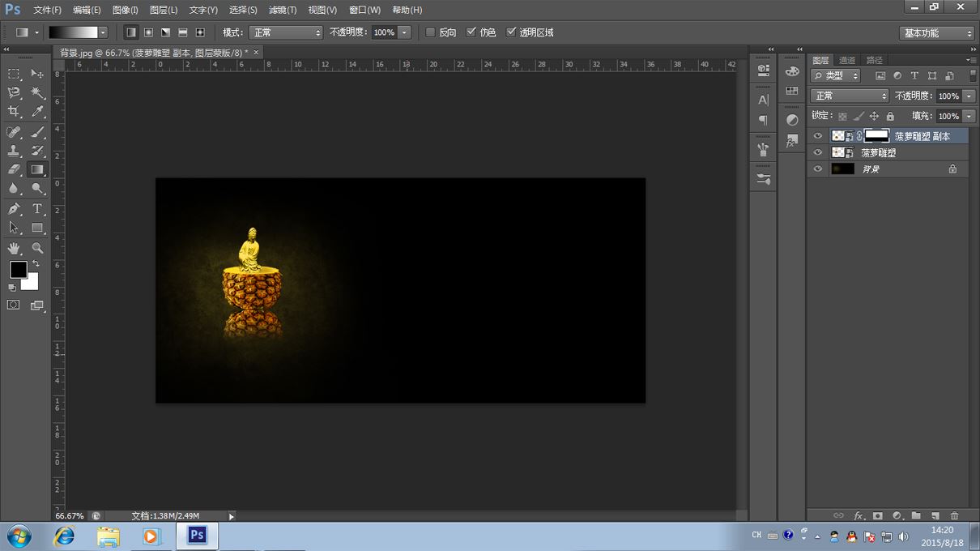Select the Magic Wand tool
The height and width of the screenshot is (551, 980).
point(38,93)
